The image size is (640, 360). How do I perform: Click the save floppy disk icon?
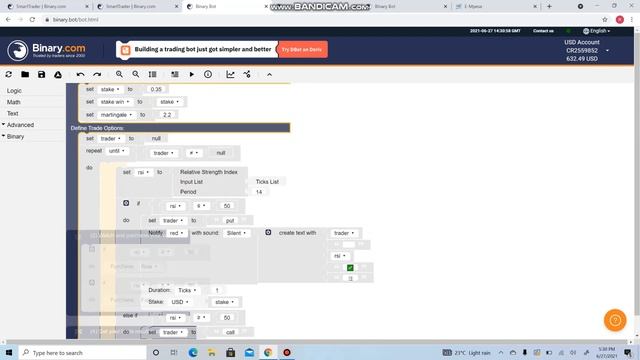(41, 74)
